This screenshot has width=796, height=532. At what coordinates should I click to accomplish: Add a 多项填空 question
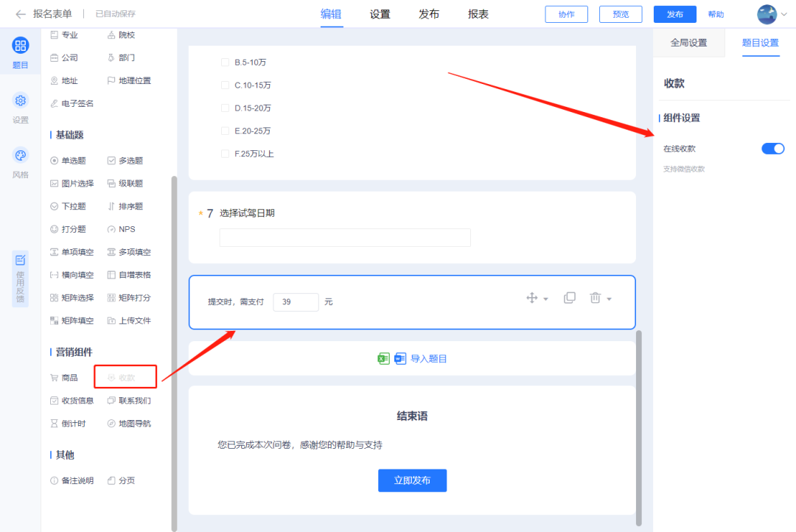coord(129,252)
